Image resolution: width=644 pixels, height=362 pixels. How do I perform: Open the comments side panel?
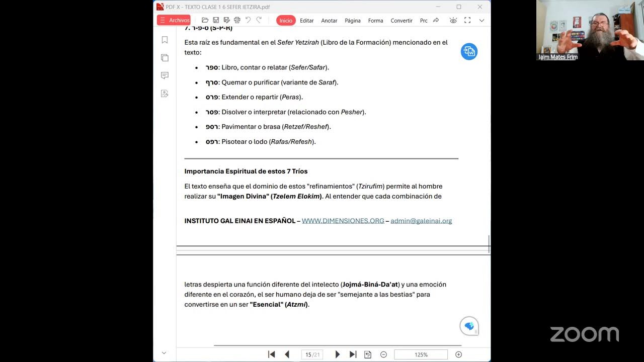tap(165, 75)
